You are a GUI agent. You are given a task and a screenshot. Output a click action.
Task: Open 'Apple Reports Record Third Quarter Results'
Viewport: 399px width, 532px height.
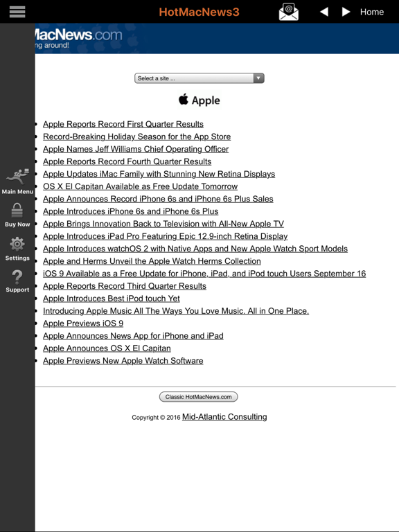125,286
